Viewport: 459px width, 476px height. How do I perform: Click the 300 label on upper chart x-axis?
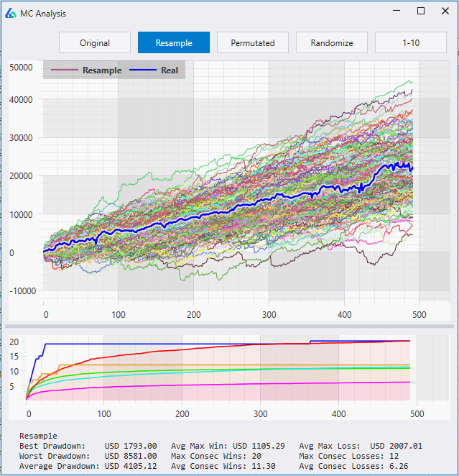click(269, 315)
